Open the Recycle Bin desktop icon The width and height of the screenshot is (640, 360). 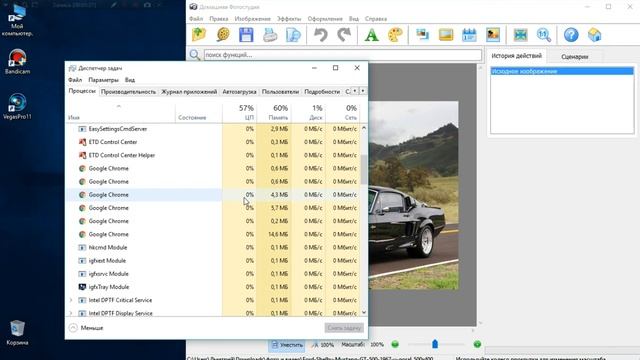[x=17, y=333]
